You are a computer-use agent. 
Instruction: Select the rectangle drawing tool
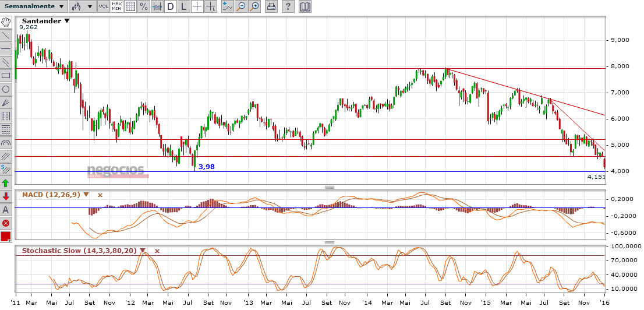pos(6,76)
